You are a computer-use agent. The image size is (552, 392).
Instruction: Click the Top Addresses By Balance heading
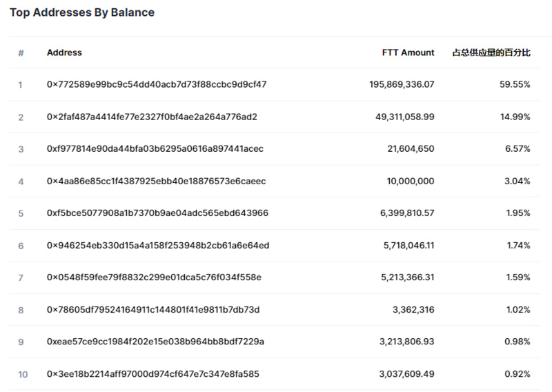point(82,12)
